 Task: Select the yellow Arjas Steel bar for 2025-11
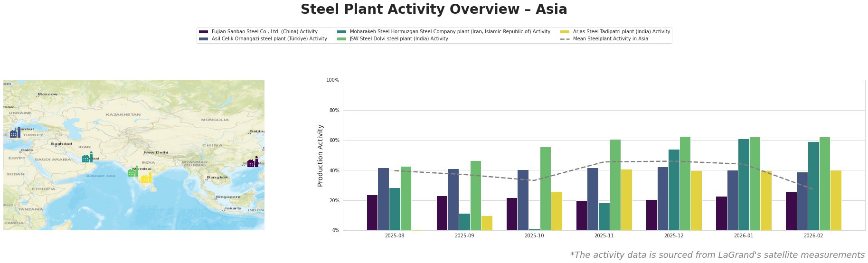626,200
